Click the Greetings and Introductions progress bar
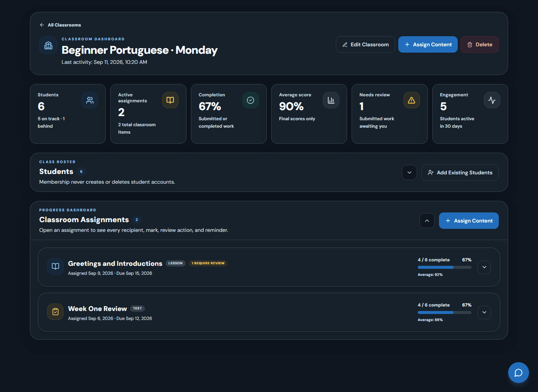 [x=445, y=267]
